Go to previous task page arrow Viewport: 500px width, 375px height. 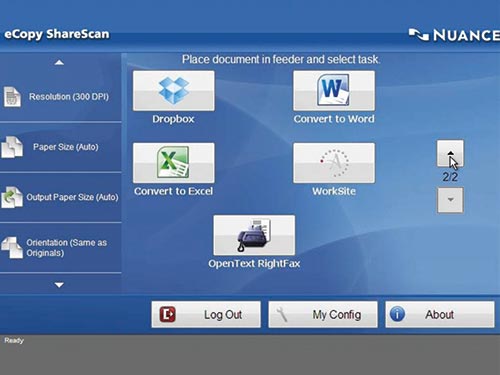pyautogui.click(x=450, y=153)
